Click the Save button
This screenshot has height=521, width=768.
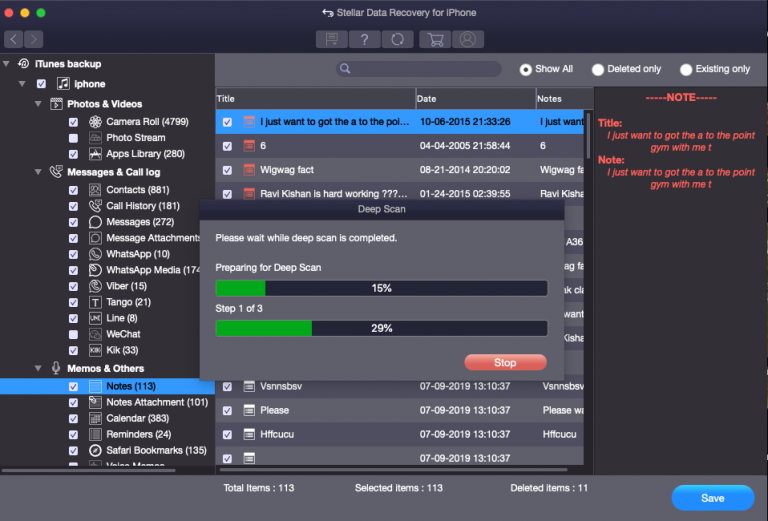point(712,498)
